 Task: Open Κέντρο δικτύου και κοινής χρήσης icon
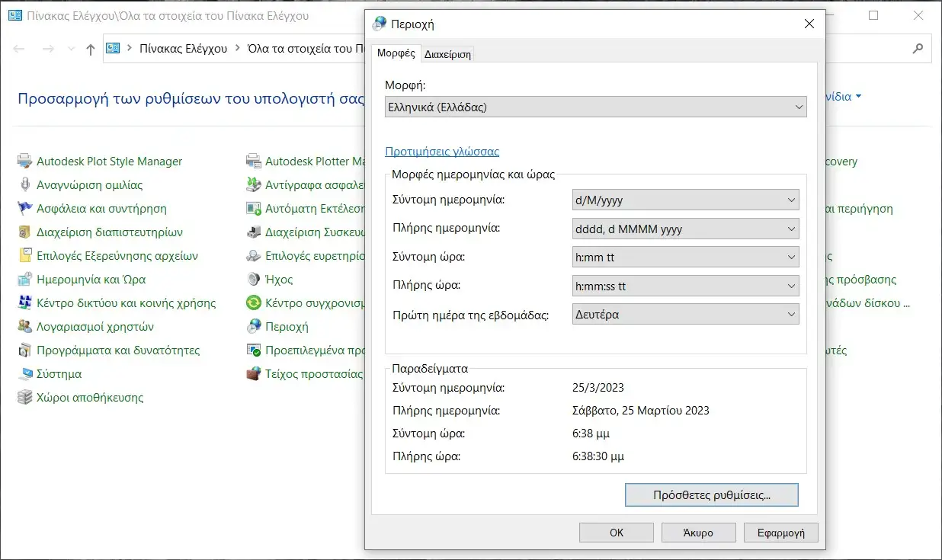pos(25,303)
